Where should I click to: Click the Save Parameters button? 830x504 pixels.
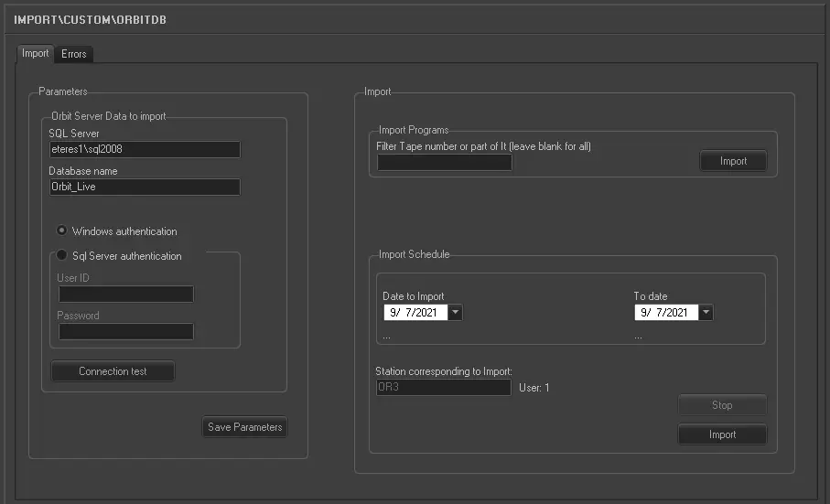(245, 427)
